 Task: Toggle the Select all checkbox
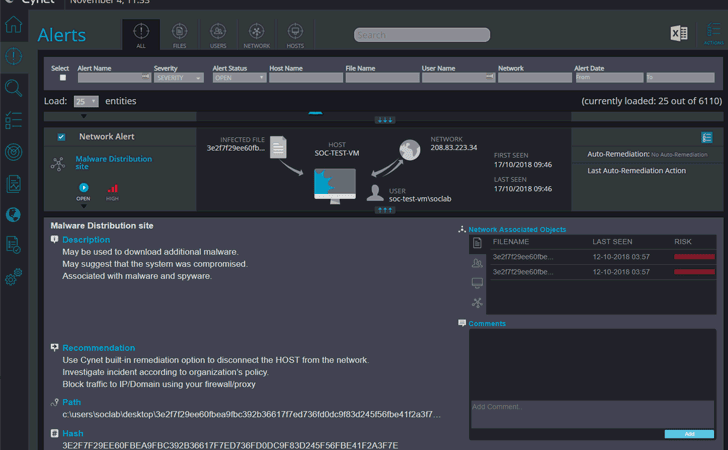coord(63,78)
